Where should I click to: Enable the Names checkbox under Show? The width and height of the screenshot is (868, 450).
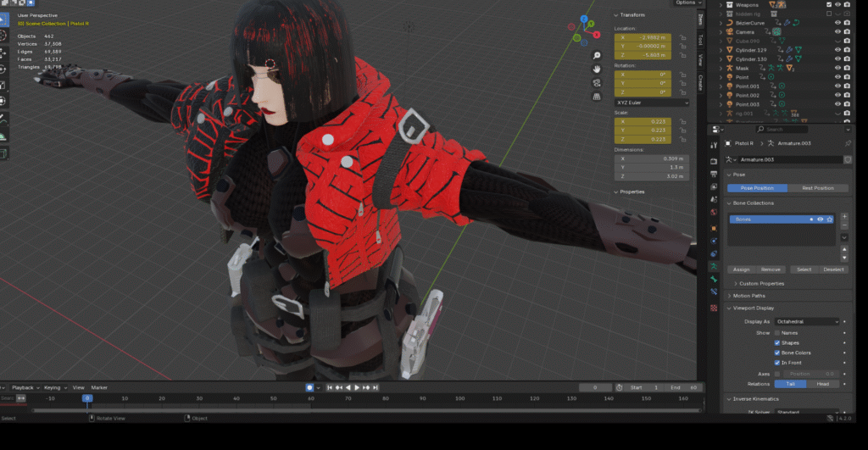point(777,333)
